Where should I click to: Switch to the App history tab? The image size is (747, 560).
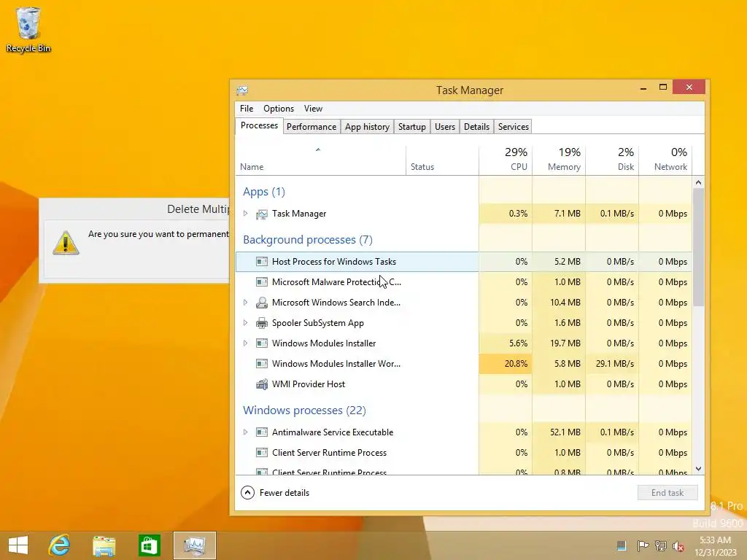[x=368, y=127]
